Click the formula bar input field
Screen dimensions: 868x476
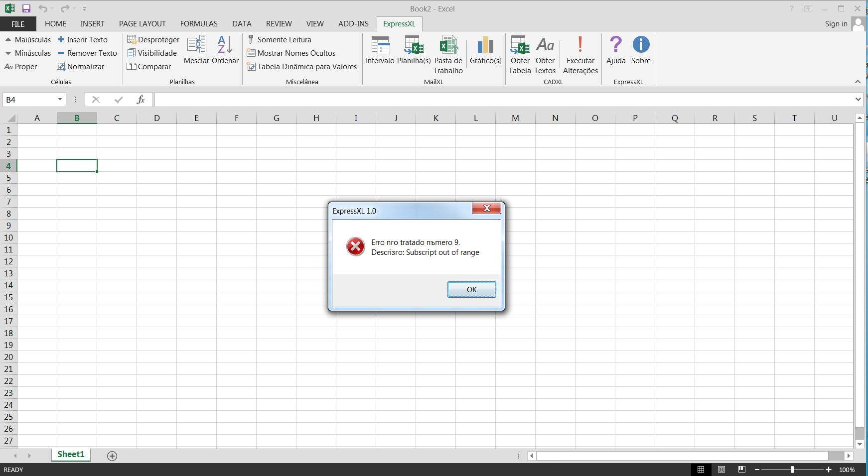pyautogui.click(x=504, y=100)
